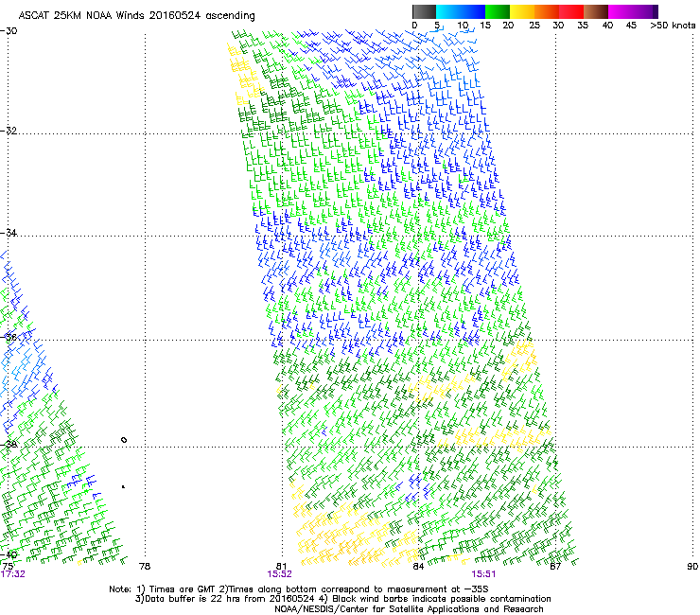The width and height of the screenshot is (700, 615).
Task: Click the longitude label '87'
Action: [555, 566]
